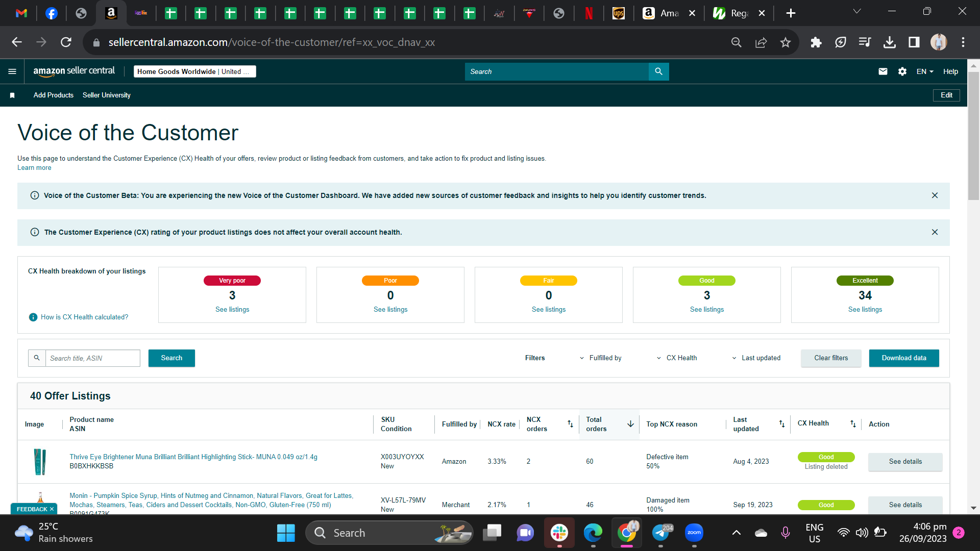This screenshot has height=551, width=980.
Task: Open Chrome three-dot menu
Action: (x=963, y=42)
